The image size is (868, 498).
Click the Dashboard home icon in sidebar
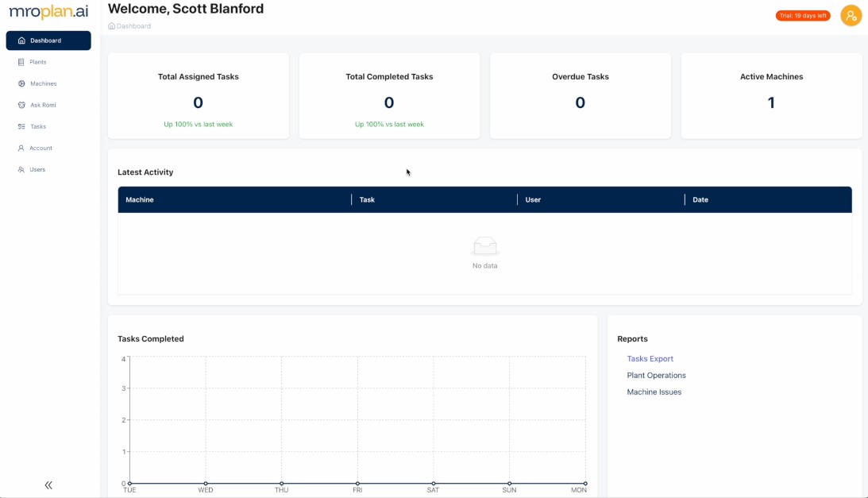point(21,41)
